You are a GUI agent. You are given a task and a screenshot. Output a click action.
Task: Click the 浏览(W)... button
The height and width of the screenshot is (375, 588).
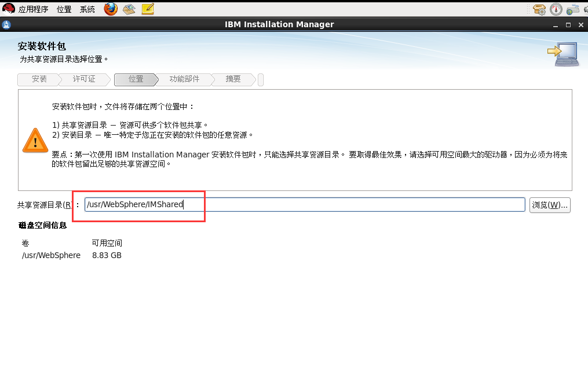click(550, 205)
